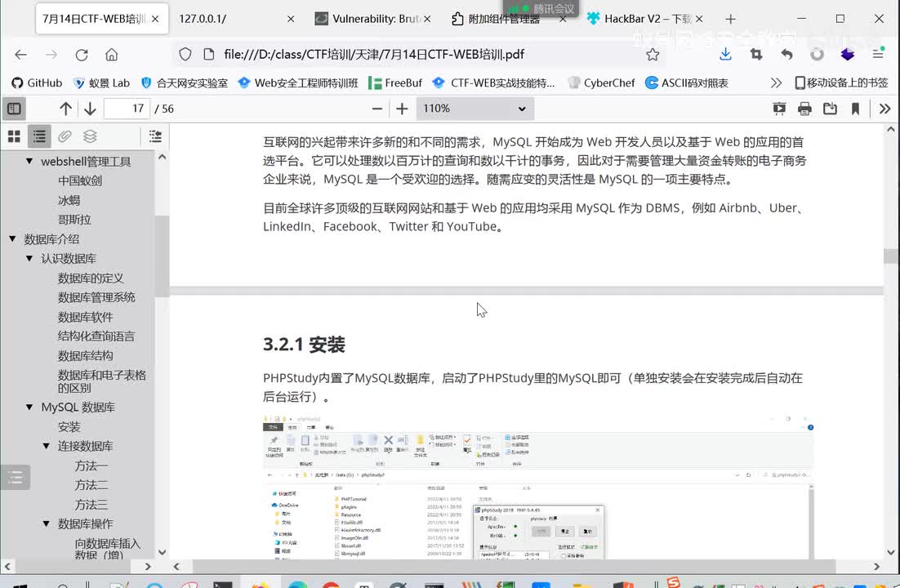Viewport: 900px width, 588px height.
Task: Open the CyberChef bookmark
Action: (602, 82)
